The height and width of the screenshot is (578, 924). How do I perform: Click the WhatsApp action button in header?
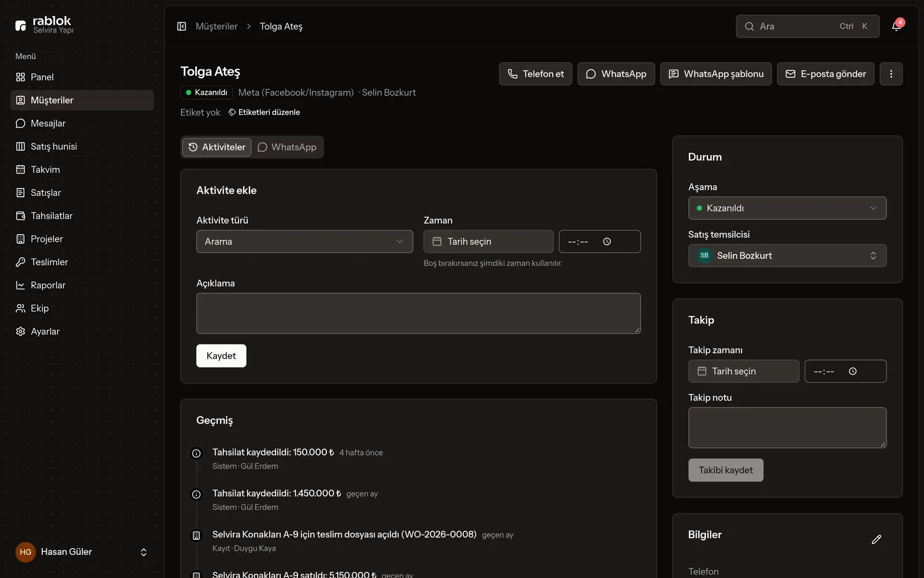point(616,74)
